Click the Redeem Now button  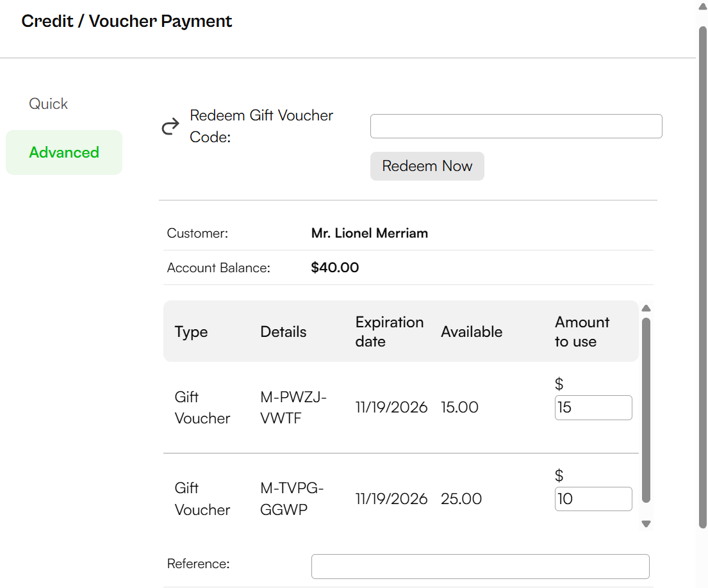(x=427, y=166)
